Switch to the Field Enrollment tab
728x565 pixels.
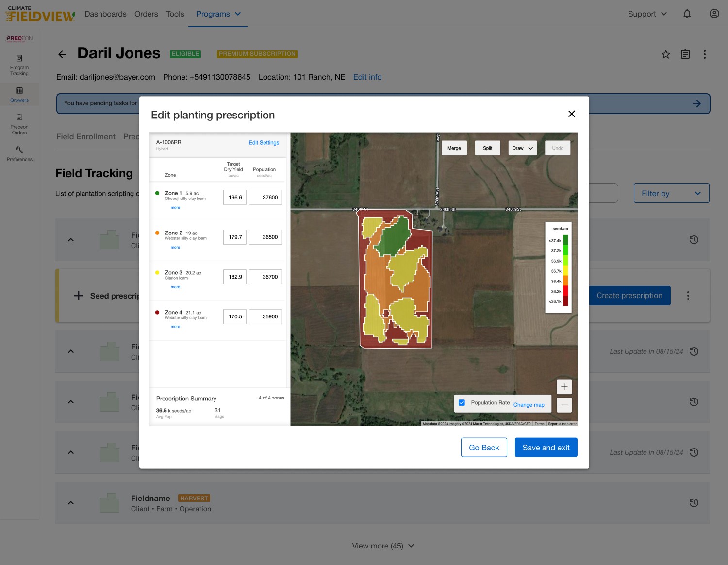click(x=86, y=137)
